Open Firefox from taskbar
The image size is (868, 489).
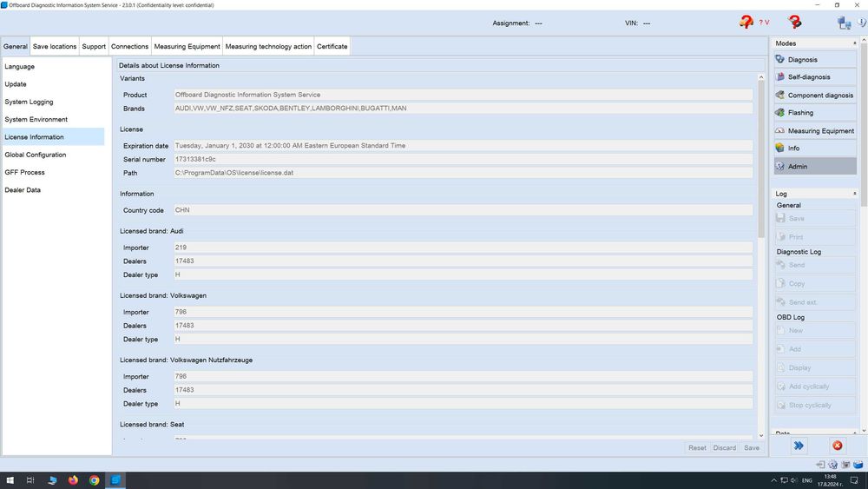tap(73, 480)
